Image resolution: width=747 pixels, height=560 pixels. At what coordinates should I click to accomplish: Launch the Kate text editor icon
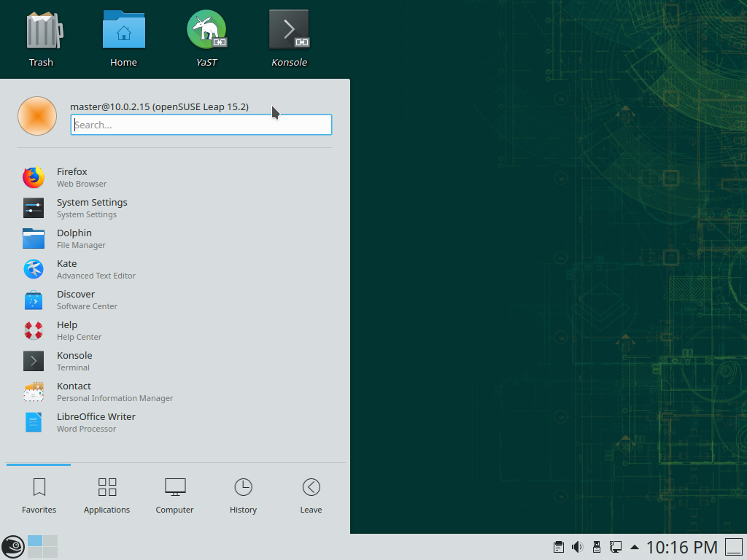tap(34, 269)
